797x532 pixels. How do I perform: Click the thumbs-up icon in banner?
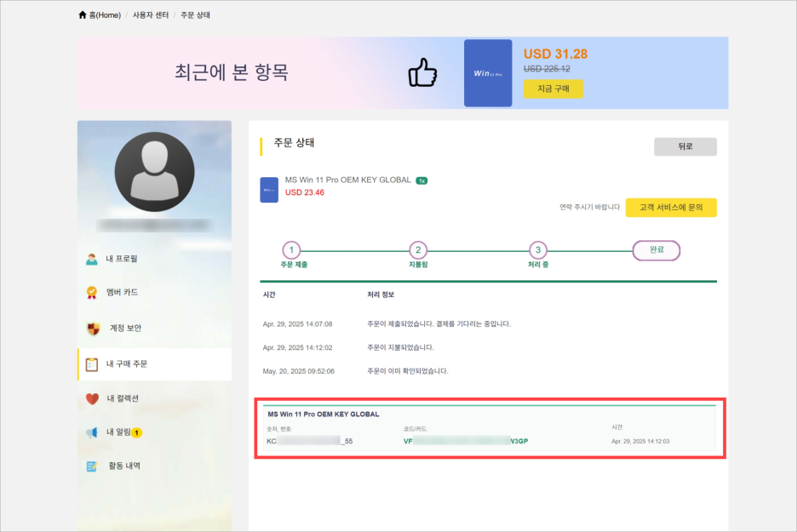coord(422,72)
